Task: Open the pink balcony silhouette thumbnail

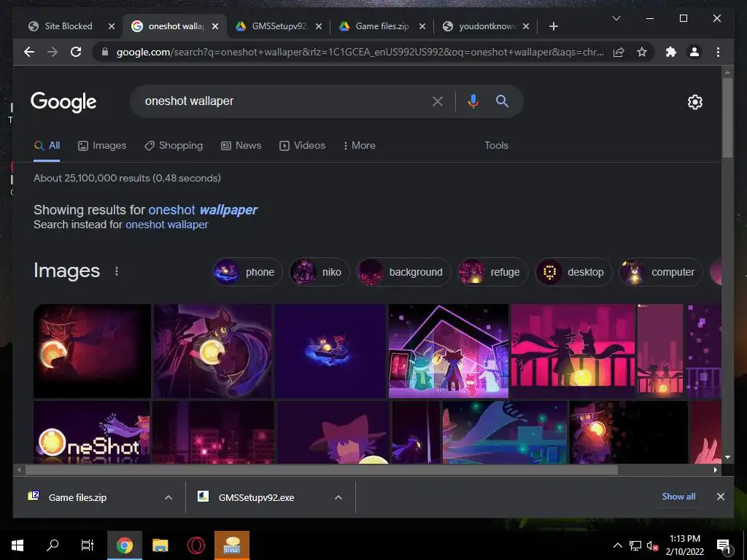Action: pyautogui.click(x=572, y=351)
